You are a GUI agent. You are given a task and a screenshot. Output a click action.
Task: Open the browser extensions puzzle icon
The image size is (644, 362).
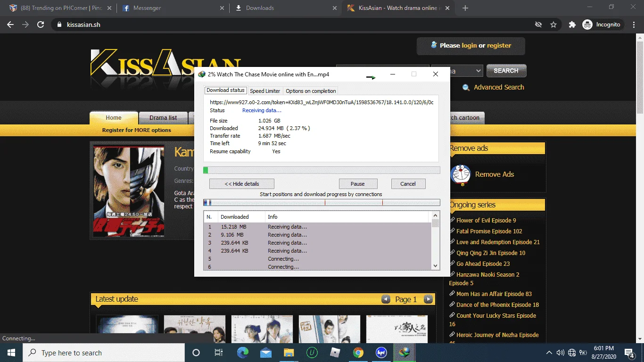572,25
